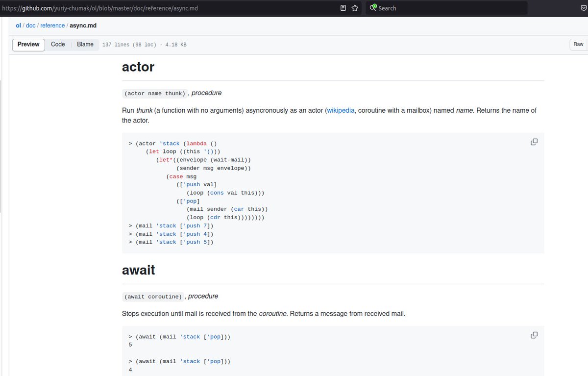Open the reference folder breadcrumb
Viewport: 588px width, 376px height.
(x=52, y=25)
